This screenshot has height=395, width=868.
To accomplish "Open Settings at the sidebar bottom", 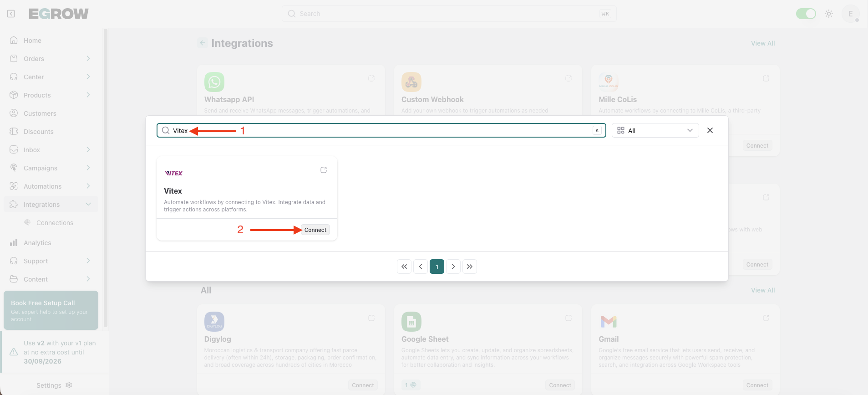I will 54,385.
